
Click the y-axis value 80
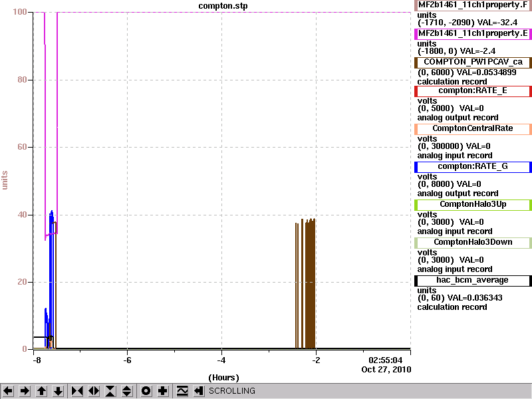click(22, 80)
